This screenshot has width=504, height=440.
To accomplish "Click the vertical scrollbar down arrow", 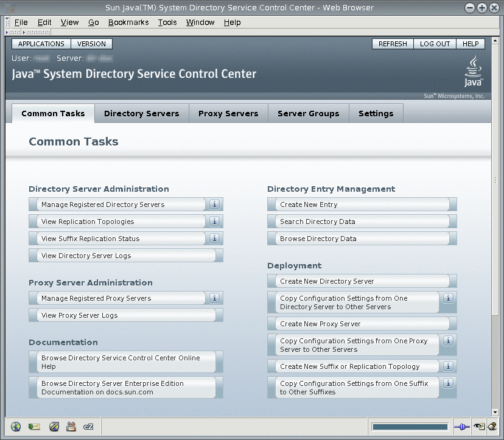I will pos(495,412).
